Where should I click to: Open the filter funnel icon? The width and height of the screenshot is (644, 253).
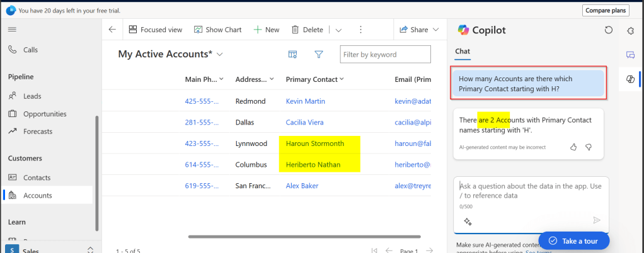(x=319, y=55)
